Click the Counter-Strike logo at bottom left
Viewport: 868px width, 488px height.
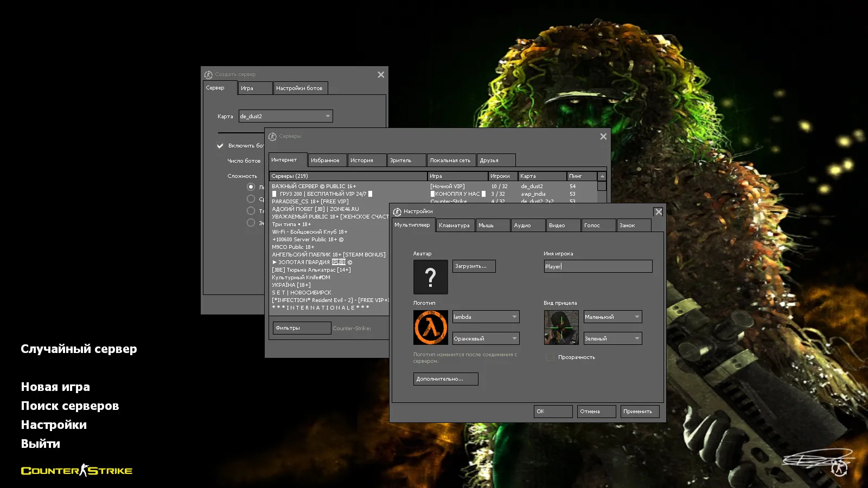tap(76, 471)
